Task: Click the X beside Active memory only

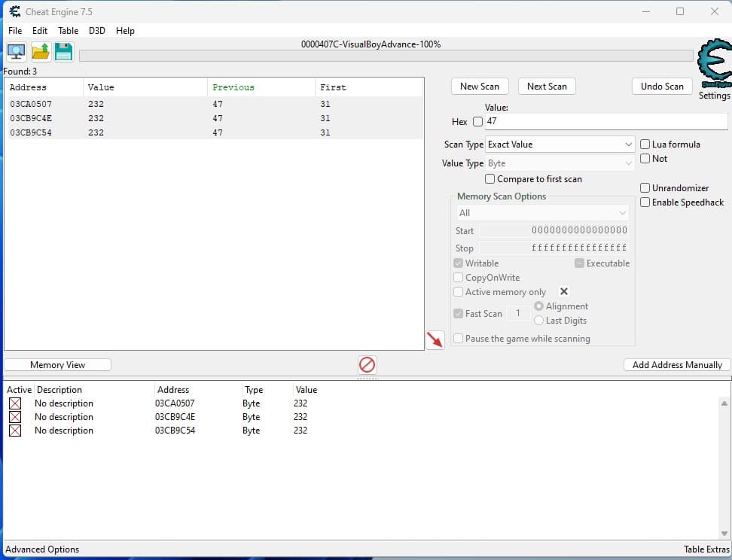Action: 564,291
